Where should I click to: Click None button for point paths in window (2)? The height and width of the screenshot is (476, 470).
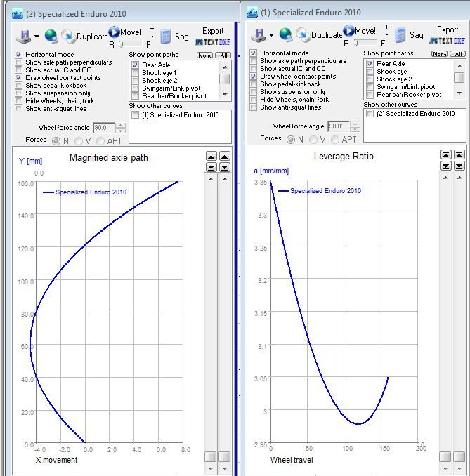pos(204,55)
